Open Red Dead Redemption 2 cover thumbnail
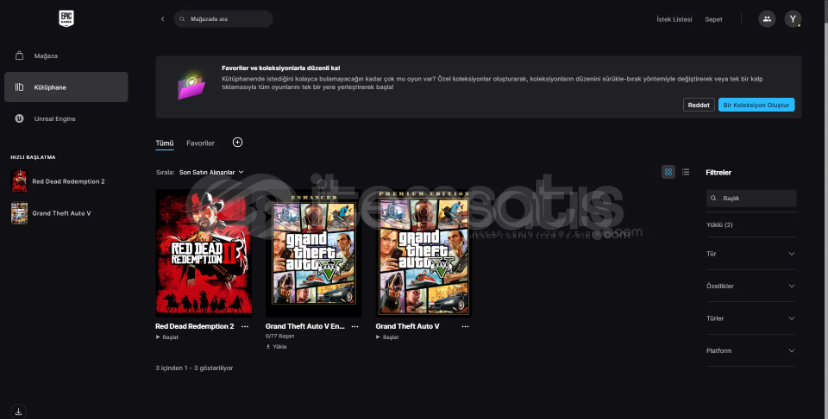The width and height of the screenshot is (828, 419). (204, 253)
